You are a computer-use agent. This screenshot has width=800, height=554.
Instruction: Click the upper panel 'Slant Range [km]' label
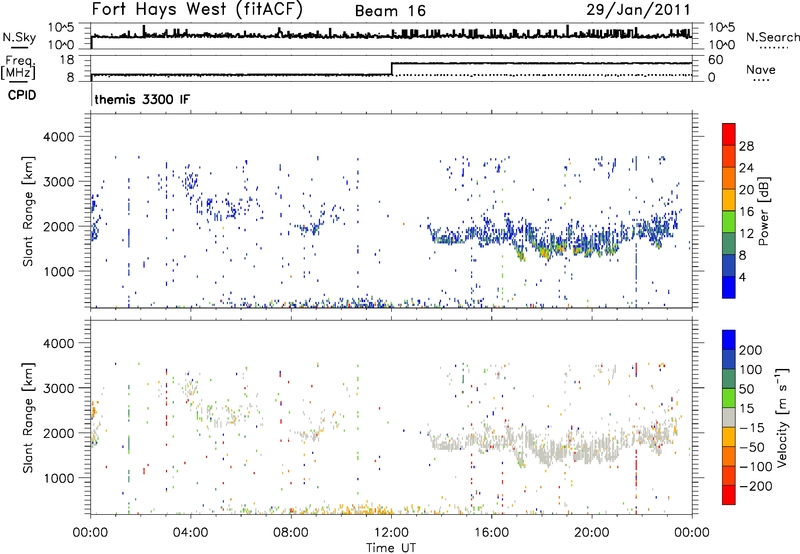(28, 211)
